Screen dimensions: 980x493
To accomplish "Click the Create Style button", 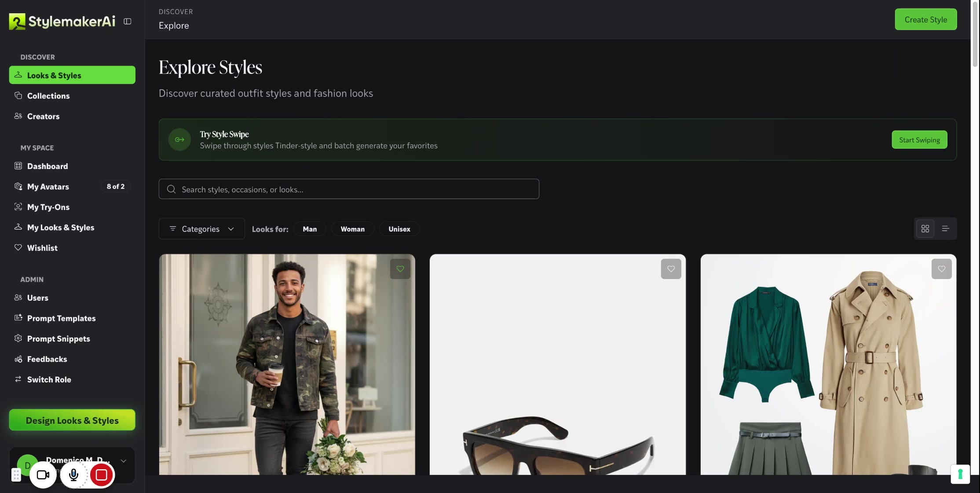I will [925, 19].
